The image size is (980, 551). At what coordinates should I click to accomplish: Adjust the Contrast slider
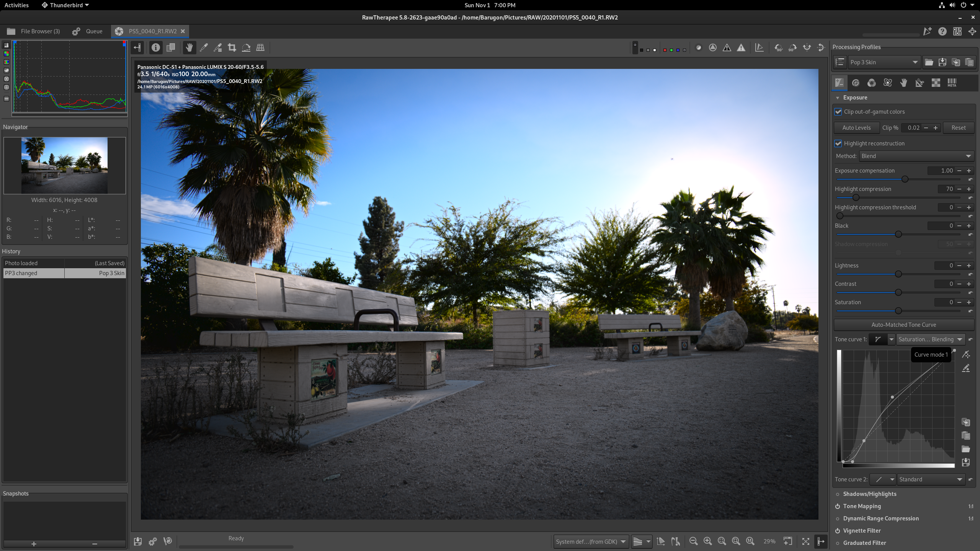[898, 293]
